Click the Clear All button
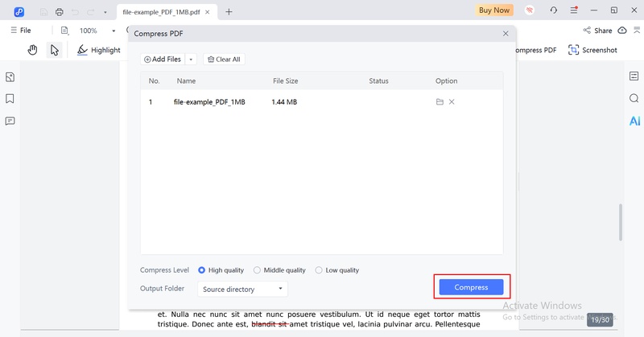Image resolution: width=644 pixels, height=337 pixels. (x=225, y=59)
